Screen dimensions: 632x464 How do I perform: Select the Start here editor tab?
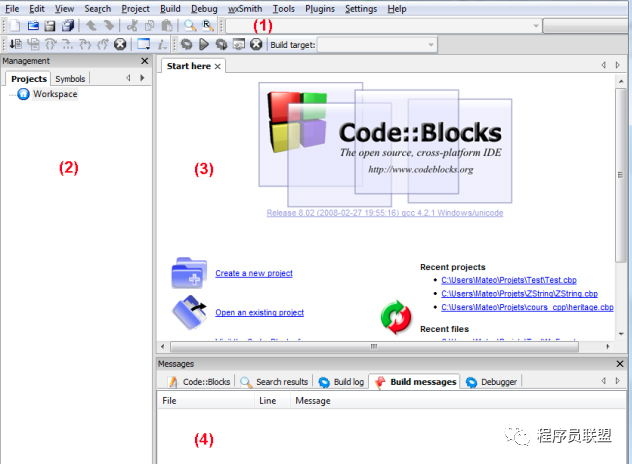189,66
